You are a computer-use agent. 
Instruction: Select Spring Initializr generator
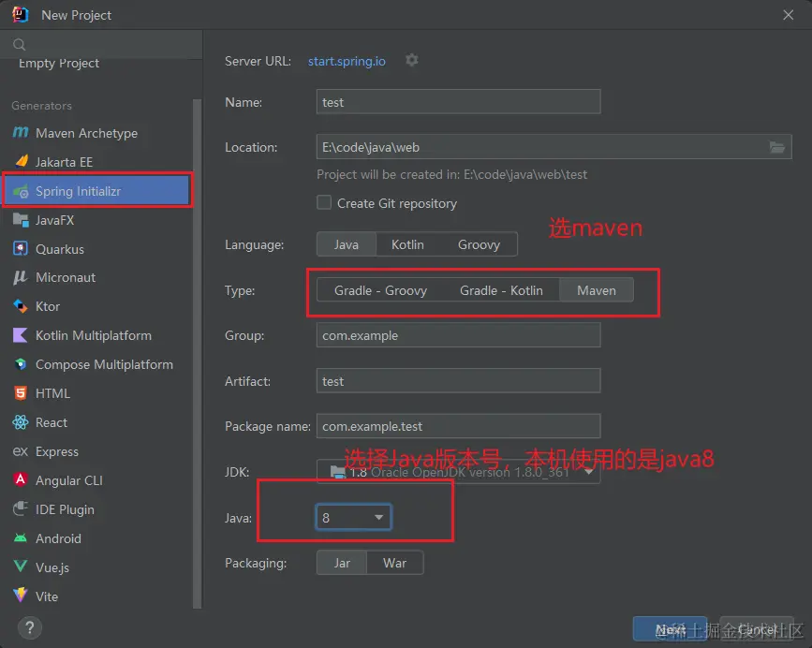tap(97, 191)
